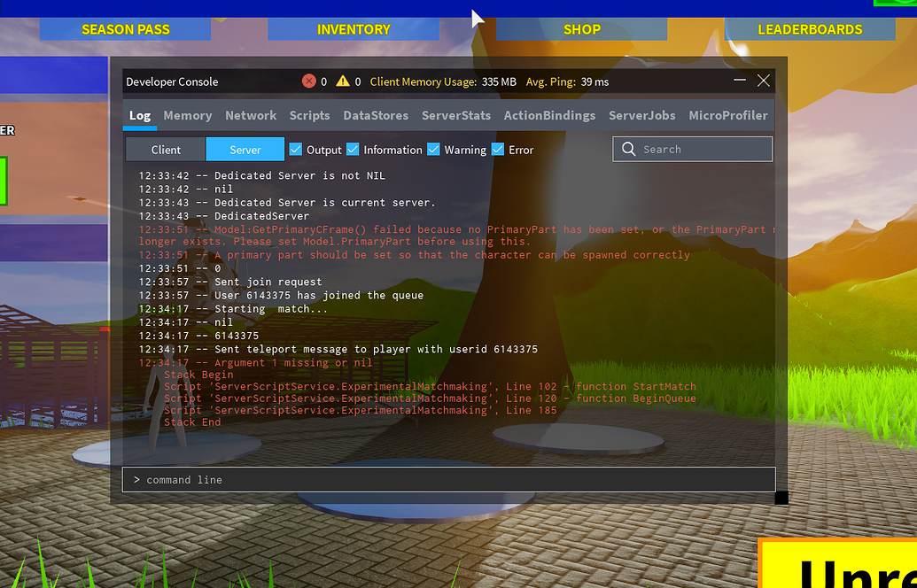917x588 pixels.
Task: Select the Server log button
Action: [245, 150]
